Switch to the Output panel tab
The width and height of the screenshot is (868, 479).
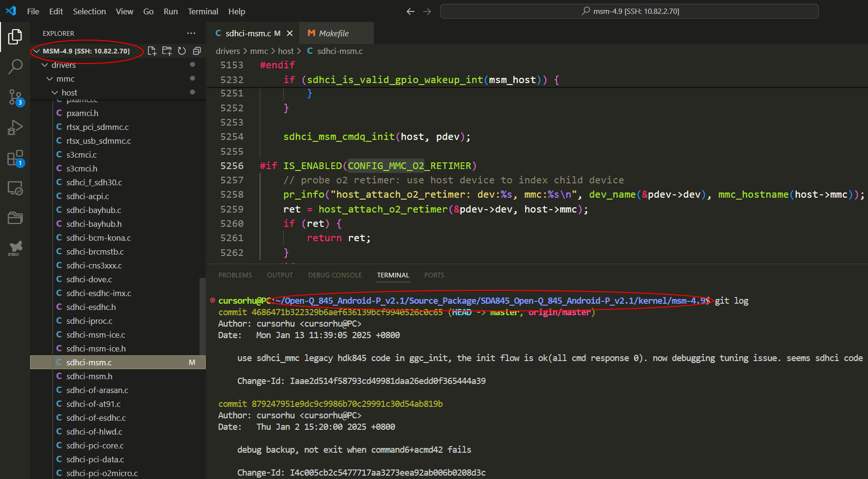point(280,275)
